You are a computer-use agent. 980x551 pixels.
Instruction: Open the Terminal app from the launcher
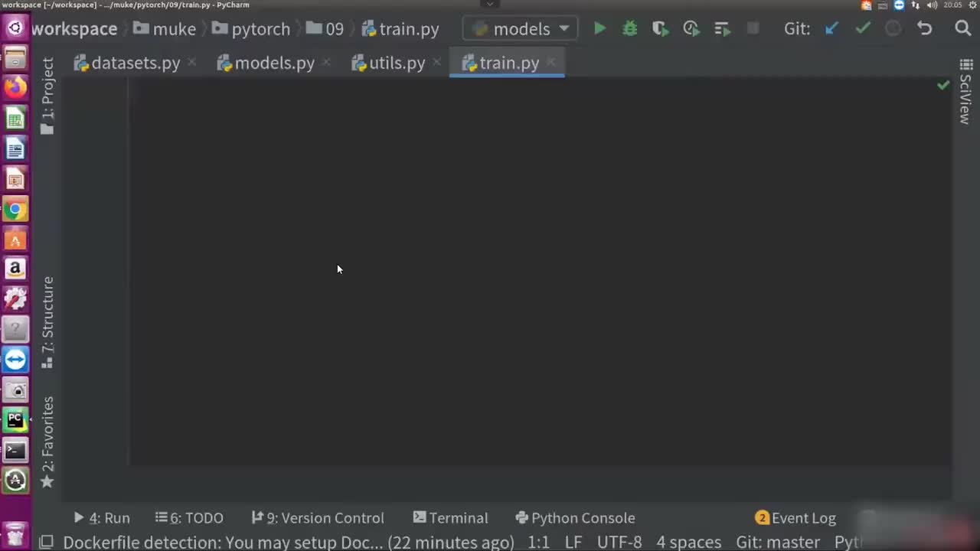pyautogui.click(x=15, y=451)
